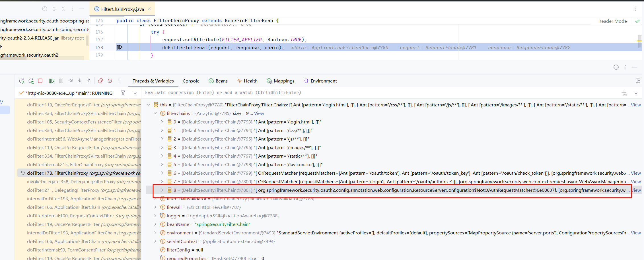
Task: Collapse the filterChains node
Action: click(155, 113)
